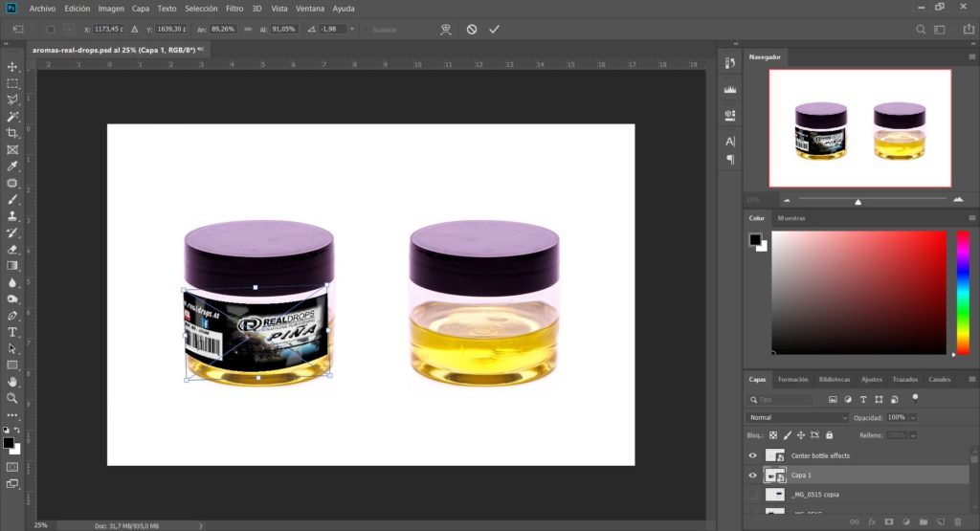
Task: Click the Navigator zoom slider handle
Action: (x=858, y=202)
